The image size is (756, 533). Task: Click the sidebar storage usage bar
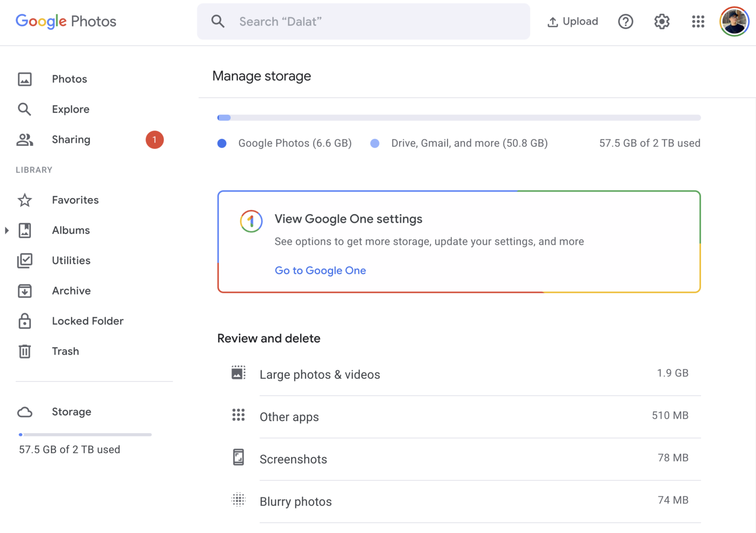pos(85,434)
